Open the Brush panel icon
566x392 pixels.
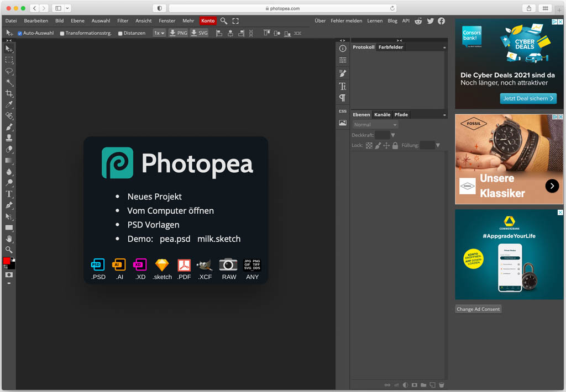pyautogui.click(x=343, y=73)
